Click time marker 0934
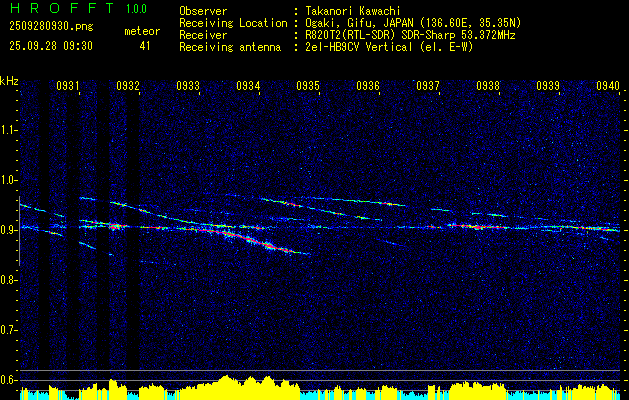Screen dimensions: 629x400 248,85
